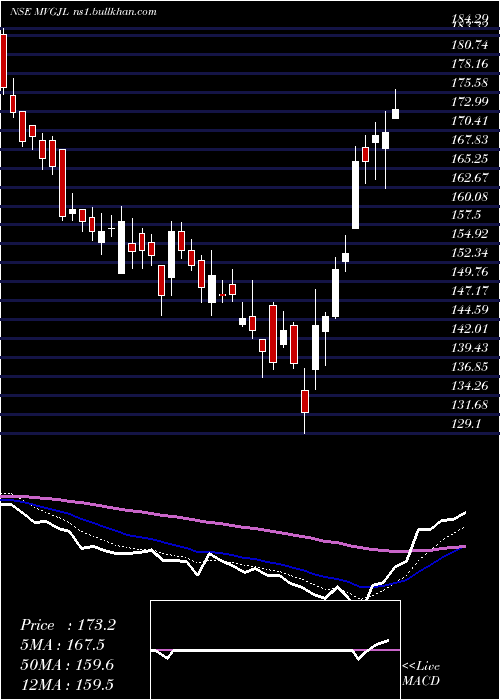Click the 134.26 price axis label
This screenshot has width=500, height=700.
pyautogui.click(x=470, y=386)
